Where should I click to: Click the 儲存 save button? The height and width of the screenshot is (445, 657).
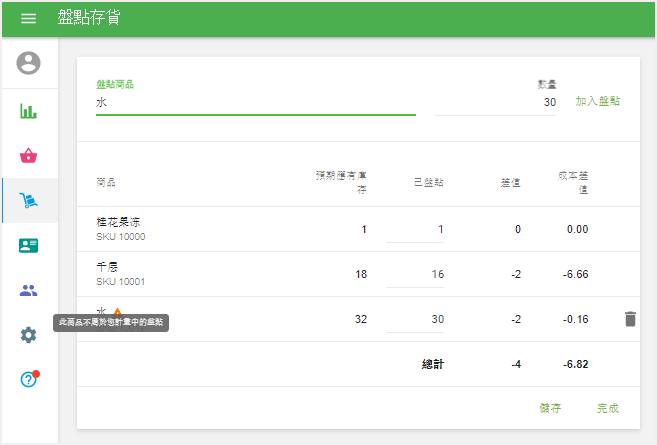click(550, 408)
